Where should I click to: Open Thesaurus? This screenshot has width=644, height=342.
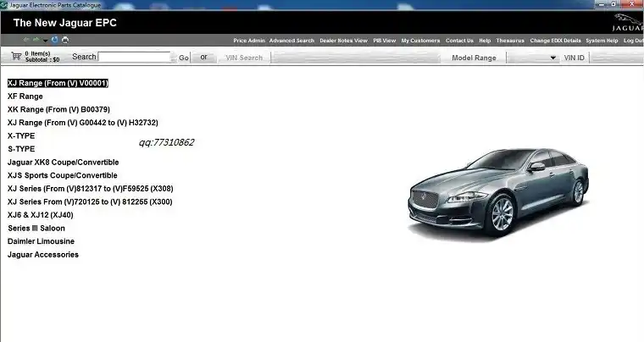[x=510, y=41]
